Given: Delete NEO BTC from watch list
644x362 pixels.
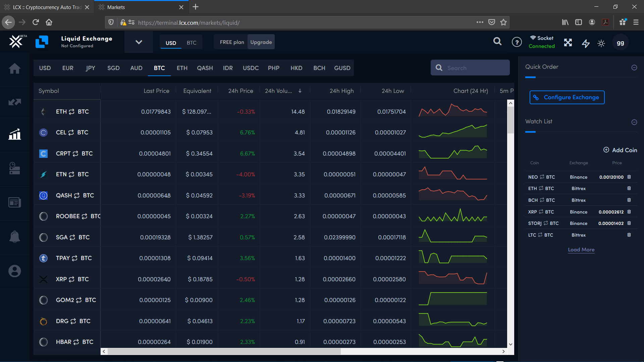Looking at the screenshot, I should [x=629, y=177].
